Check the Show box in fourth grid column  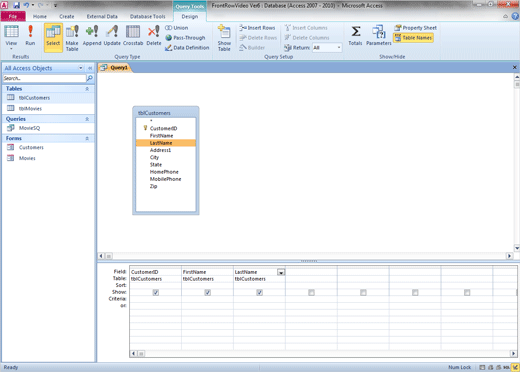[311, 292]
